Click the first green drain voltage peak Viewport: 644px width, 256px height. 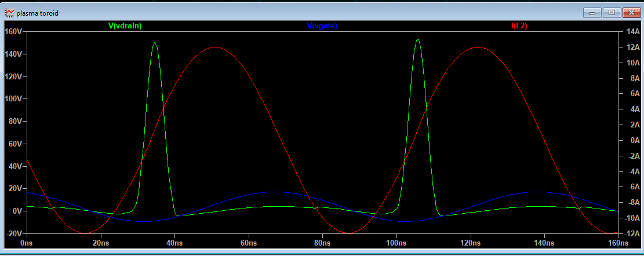(154, 42)
